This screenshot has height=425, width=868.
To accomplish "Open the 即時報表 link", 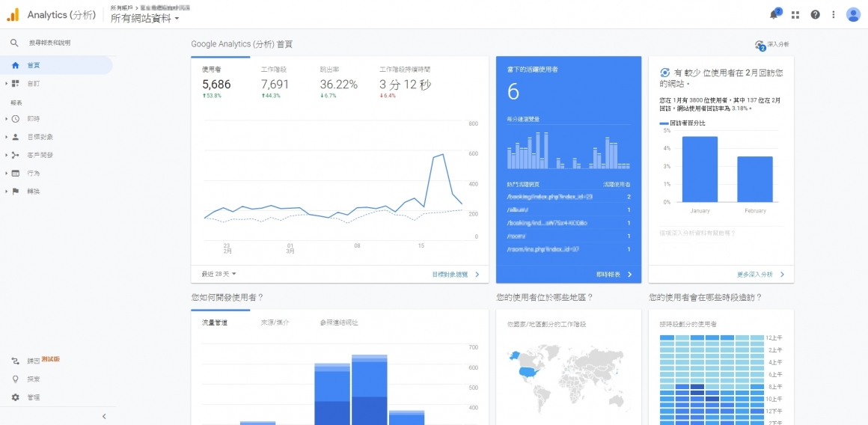I will [614, 274].
